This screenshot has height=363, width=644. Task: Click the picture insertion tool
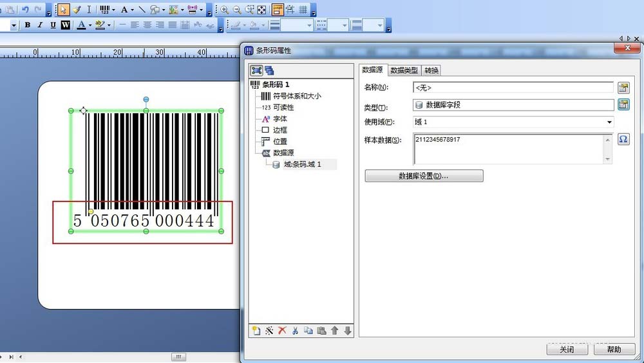pyautogui.click(x=173, y=10)
